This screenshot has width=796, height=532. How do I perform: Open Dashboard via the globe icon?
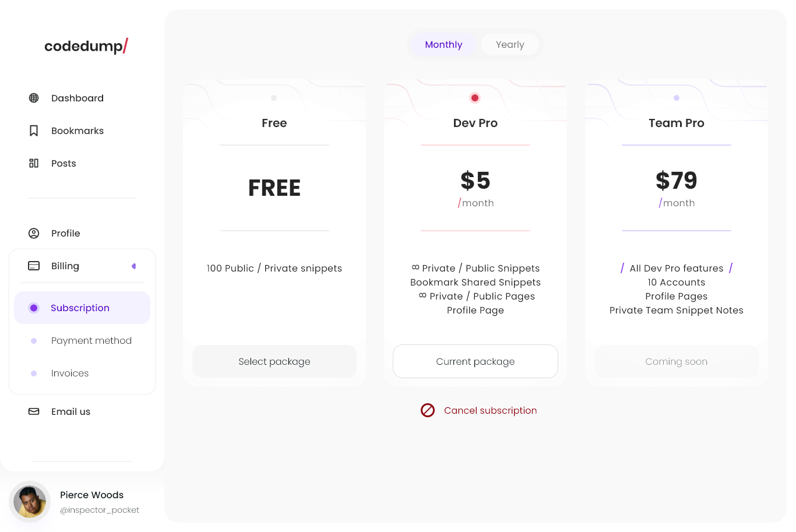pyautogui.click(x=34, y=98)
